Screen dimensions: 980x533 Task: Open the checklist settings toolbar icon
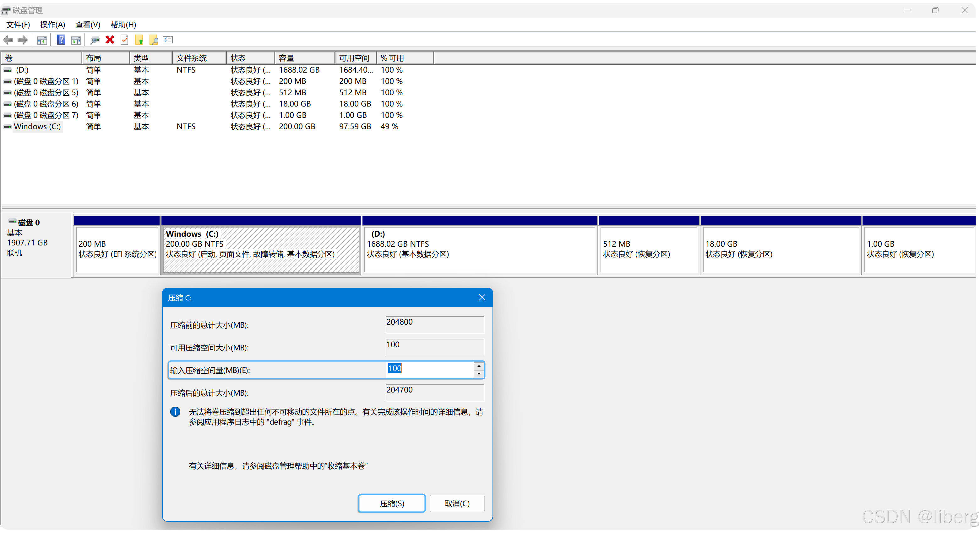click(168, 40)
